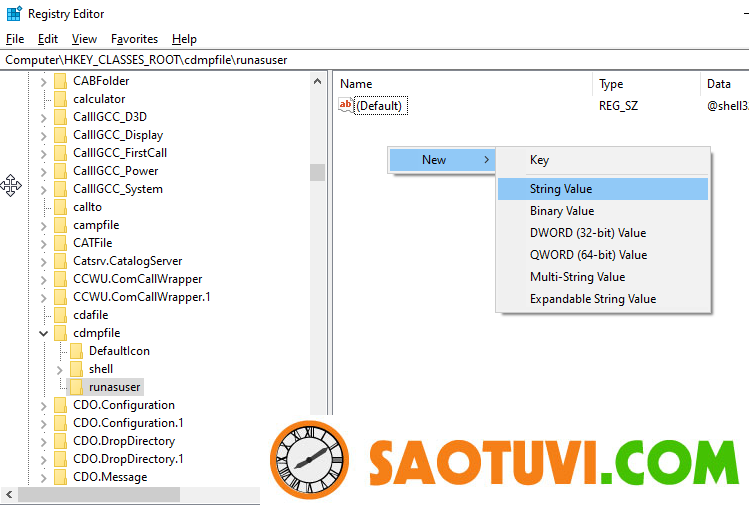The width and height of the screenshot is (749, 505).
Task: Select the DefaultIcon subkey
Action: pos(119,351)
